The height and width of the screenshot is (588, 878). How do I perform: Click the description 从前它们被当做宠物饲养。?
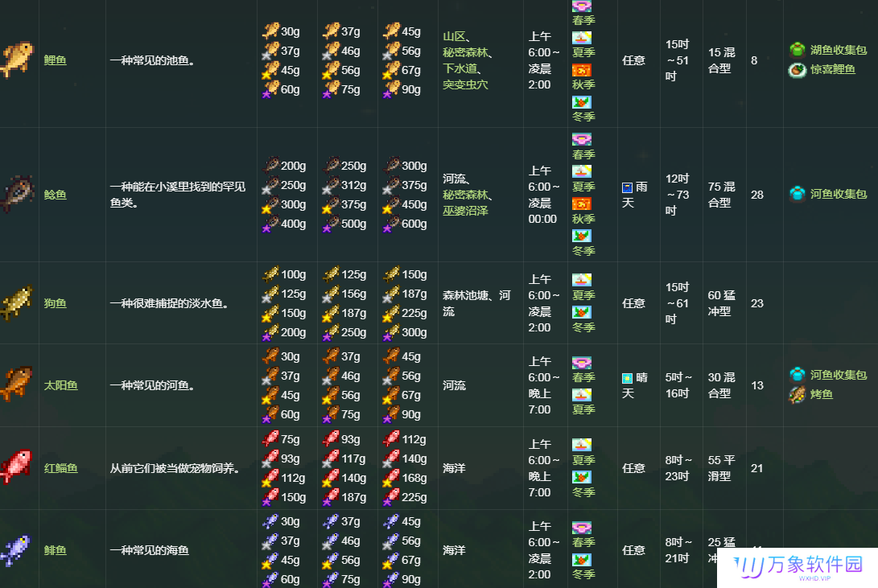coord(175,467)
